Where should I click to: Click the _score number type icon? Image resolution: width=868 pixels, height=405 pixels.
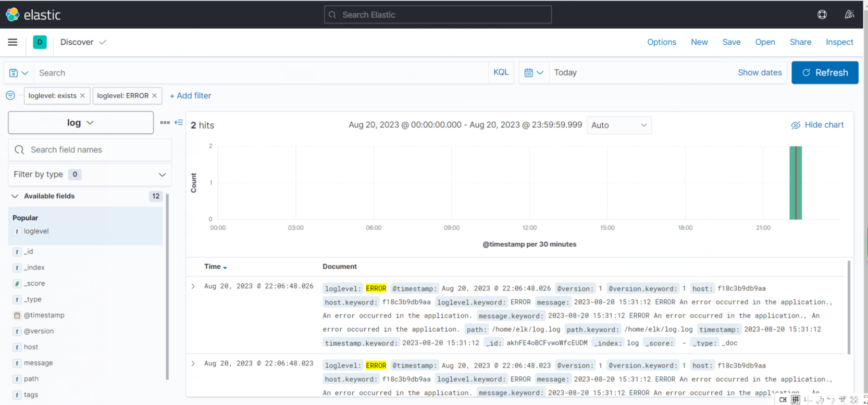point(17,284)
